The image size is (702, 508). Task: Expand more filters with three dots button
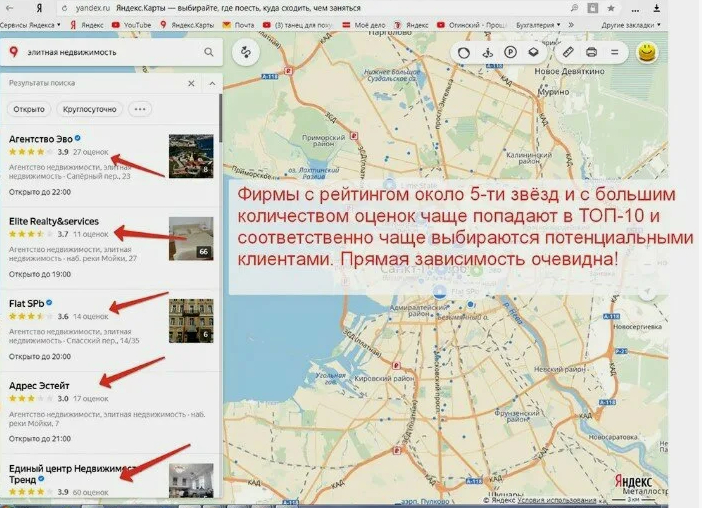(139, 109)
